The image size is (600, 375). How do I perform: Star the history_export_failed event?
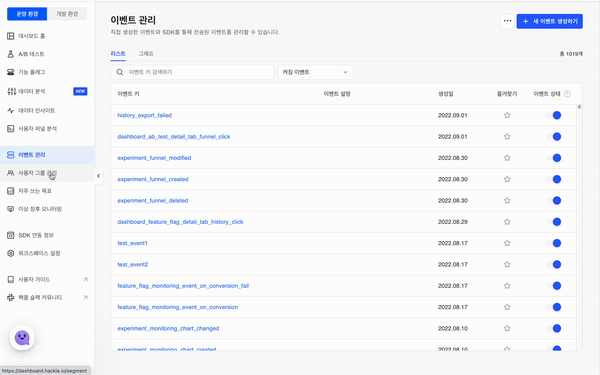(507, 115)
